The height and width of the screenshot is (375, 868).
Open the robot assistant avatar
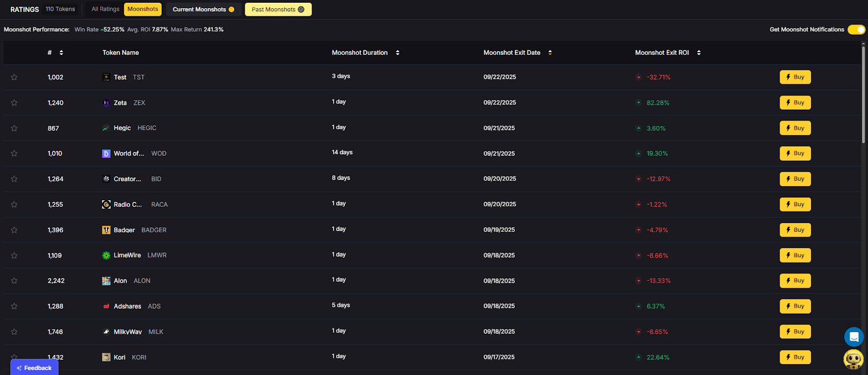[854, 359]
